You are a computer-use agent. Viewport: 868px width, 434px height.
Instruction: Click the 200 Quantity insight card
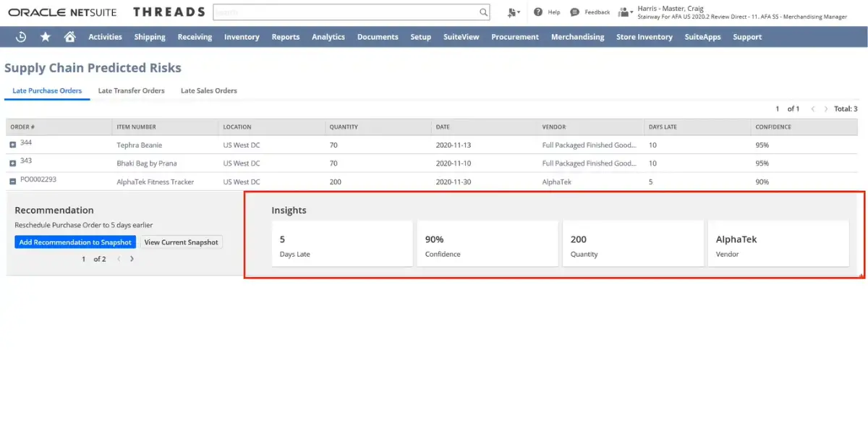coord(633,244)
